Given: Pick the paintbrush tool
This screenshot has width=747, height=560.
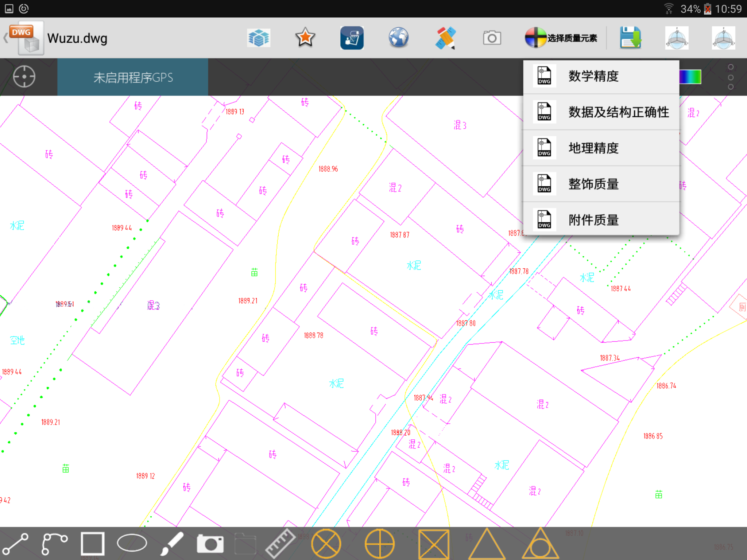Looking at the screenshot, I should click(x=171, y=543).
